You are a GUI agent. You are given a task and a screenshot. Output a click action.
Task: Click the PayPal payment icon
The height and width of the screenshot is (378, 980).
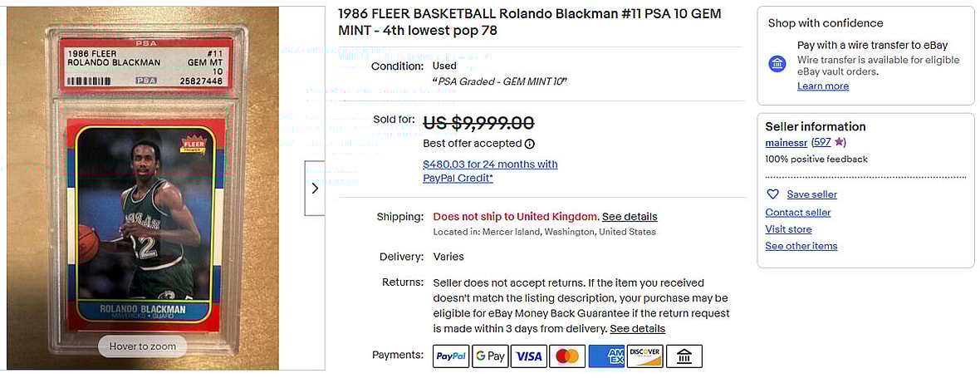point(451,356)
